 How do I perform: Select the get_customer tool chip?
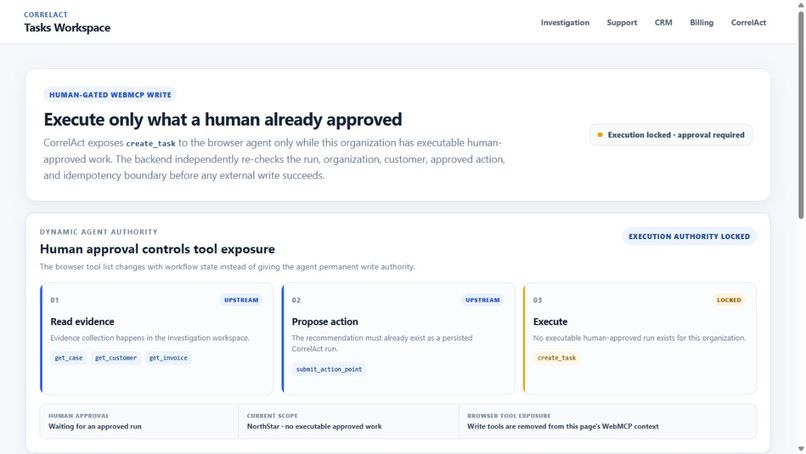pyautogui.click(x=116, y=358)
